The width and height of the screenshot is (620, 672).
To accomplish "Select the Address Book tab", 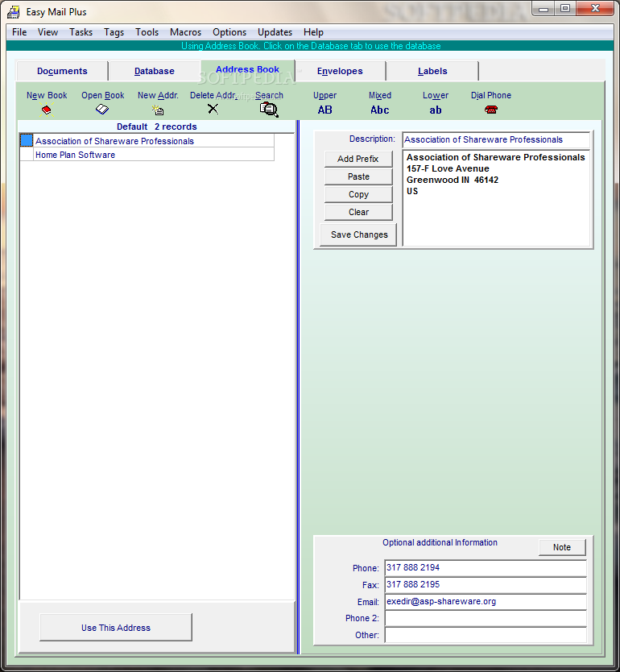I will tap(247, 69).
